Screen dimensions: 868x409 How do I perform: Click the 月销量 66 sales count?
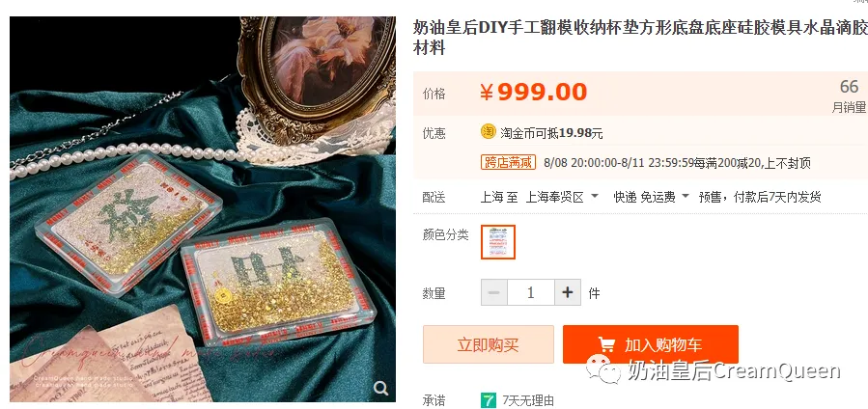point(849,96)
